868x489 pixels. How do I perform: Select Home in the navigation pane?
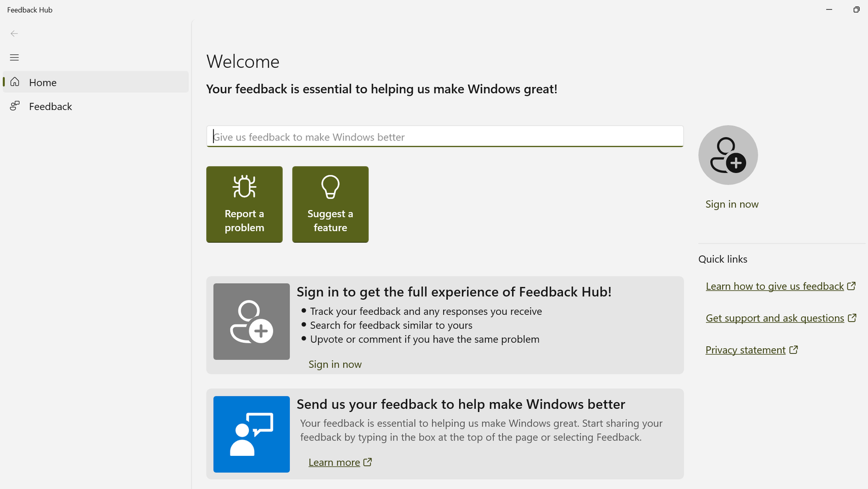click(x=43, y=82)
